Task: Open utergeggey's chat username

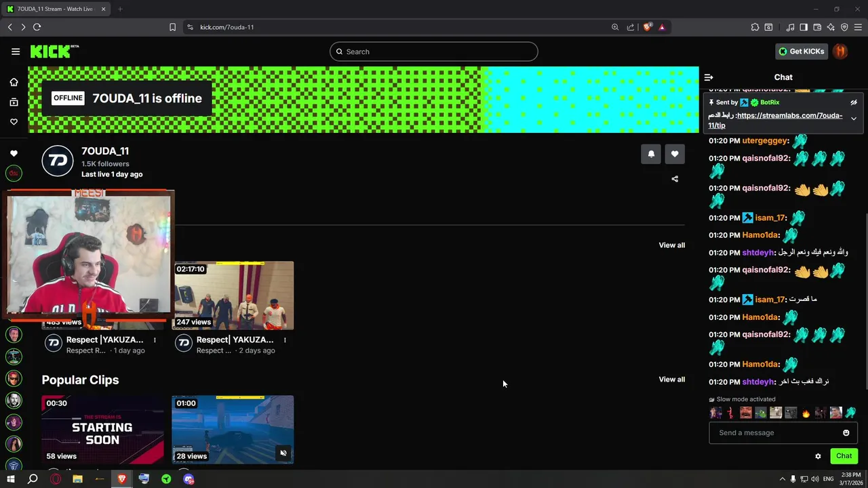Action: point(765,141)
